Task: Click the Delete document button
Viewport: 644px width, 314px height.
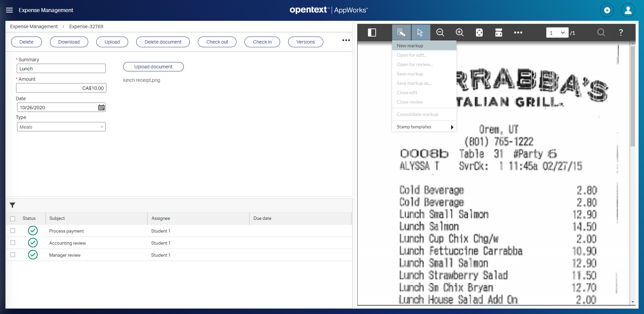Action: (163, 42)
